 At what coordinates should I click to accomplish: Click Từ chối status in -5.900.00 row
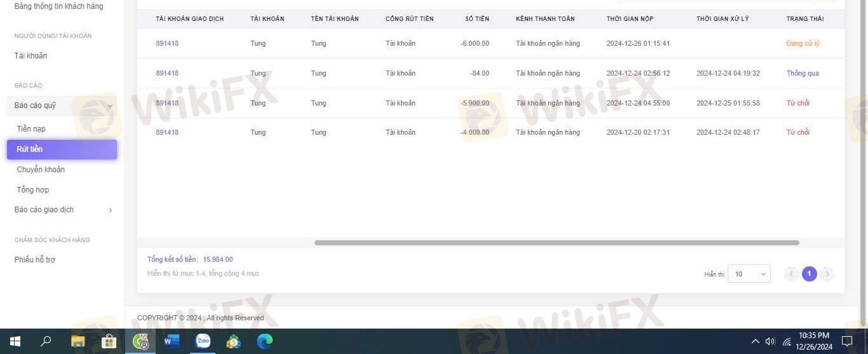point(797,103)
